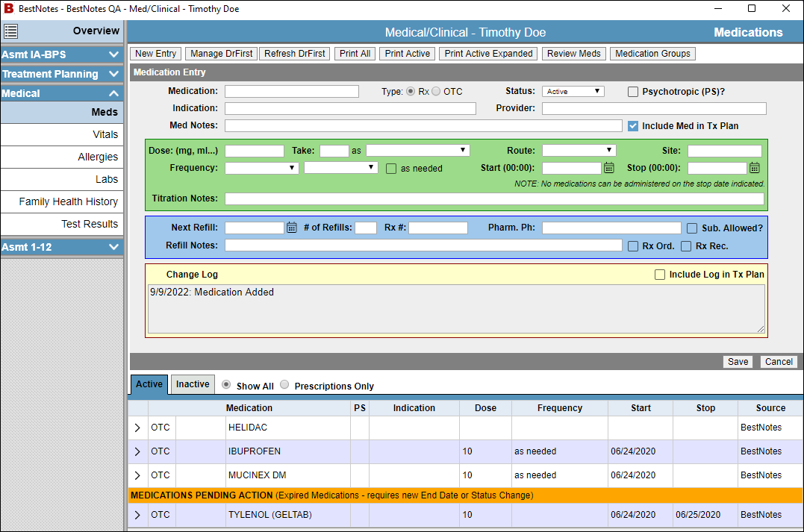Expand the MUCINEX DM medication row
This screenshot has width=804, height=532.
[137, 475]
